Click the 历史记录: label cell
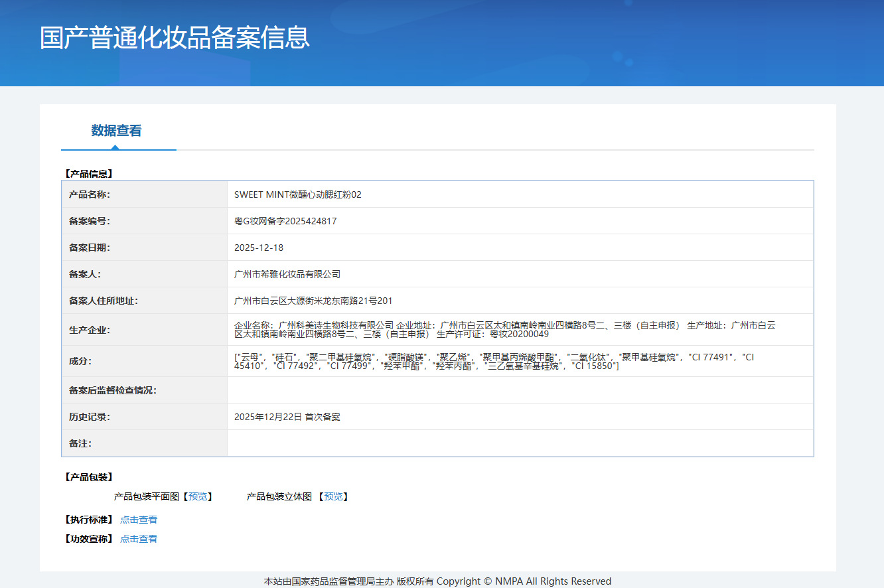 (x=145, y=417)
